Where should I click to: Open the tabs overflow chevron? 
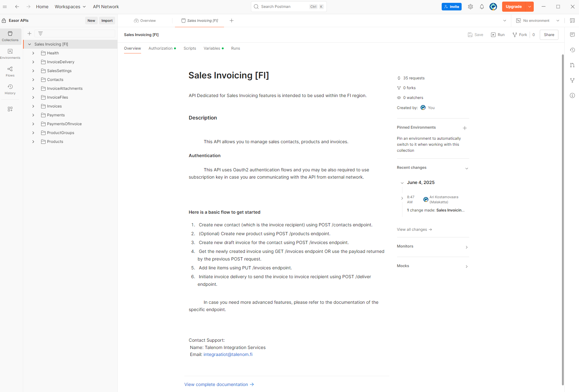[x=505, y=21]
